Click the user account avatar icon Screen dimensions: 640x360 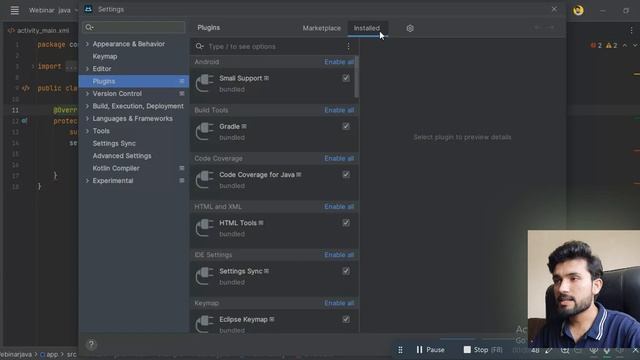(578, 10)
